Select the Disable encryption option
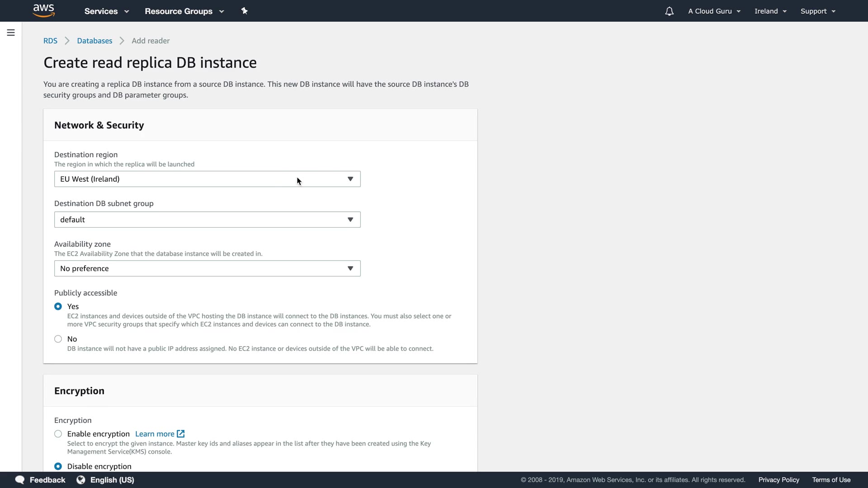 (58, 466)
